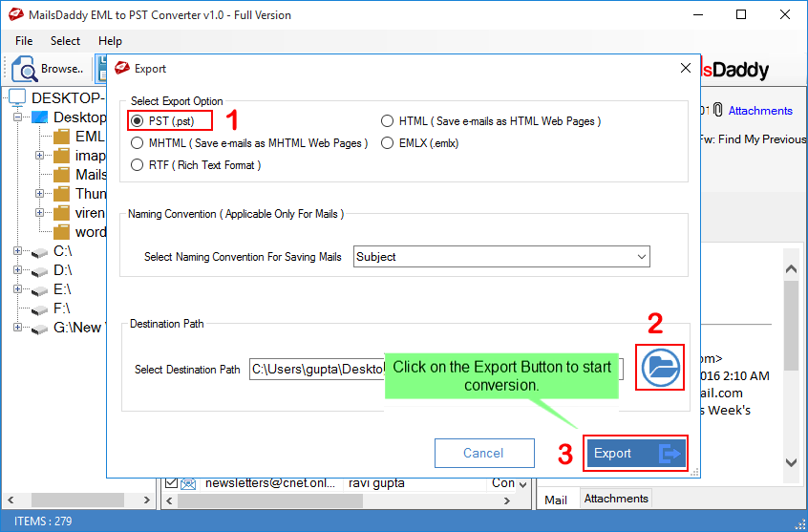Click envelope icon of newsletters@cnet row
This screenshot has height=532, width=808.
188,483
